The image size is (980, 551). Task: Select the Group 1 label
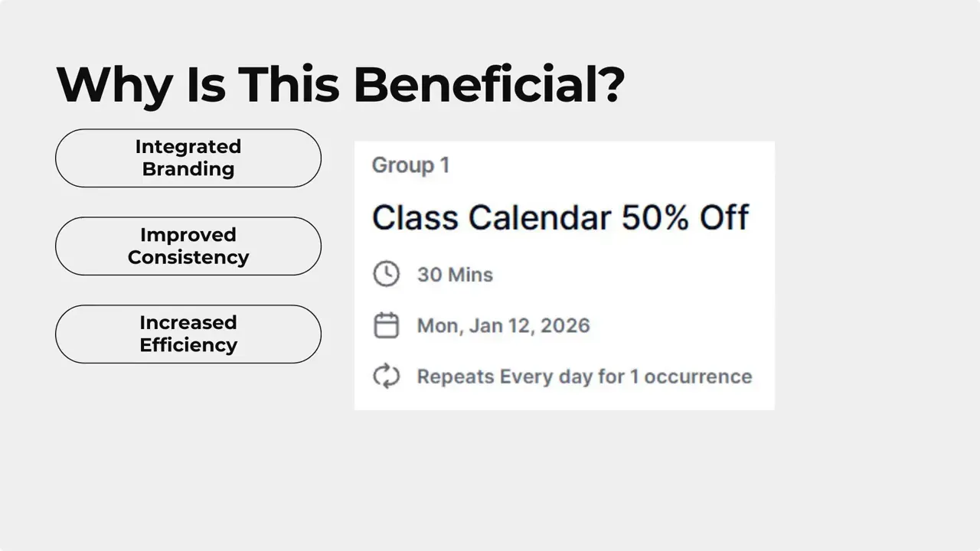click(x=410, y=165)
